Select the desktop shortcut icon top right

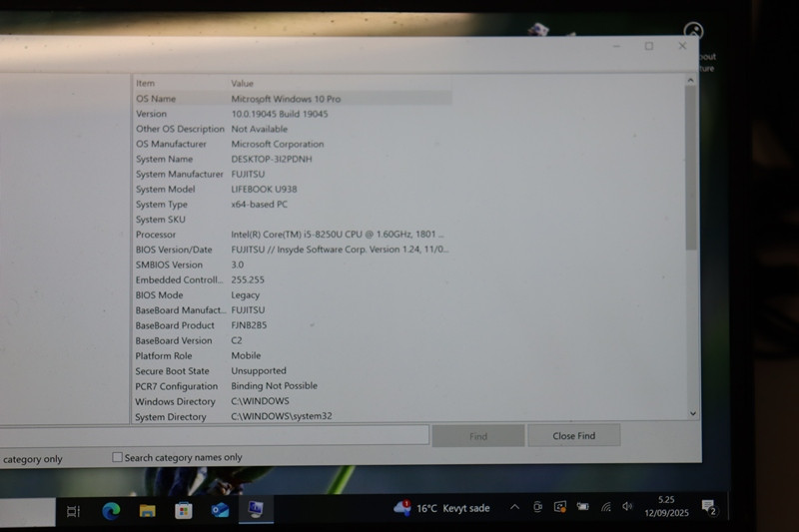693,31
